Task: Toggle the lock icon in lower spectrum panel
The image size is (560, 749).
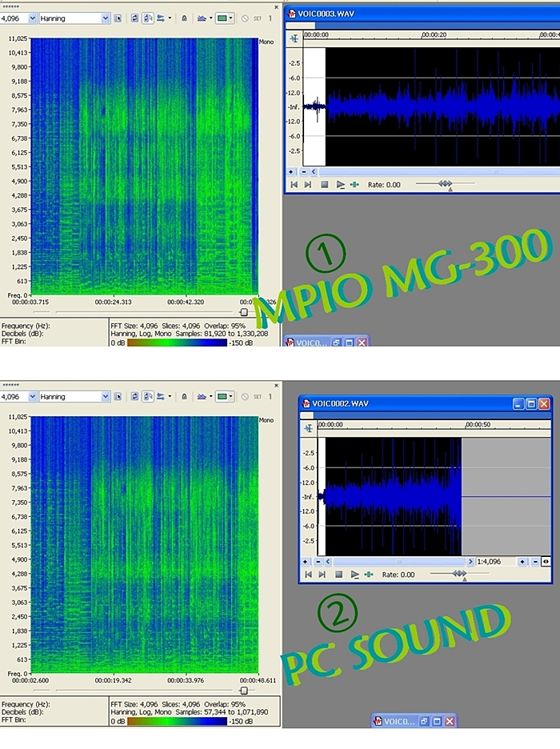Action: click(x=184, y=396)
